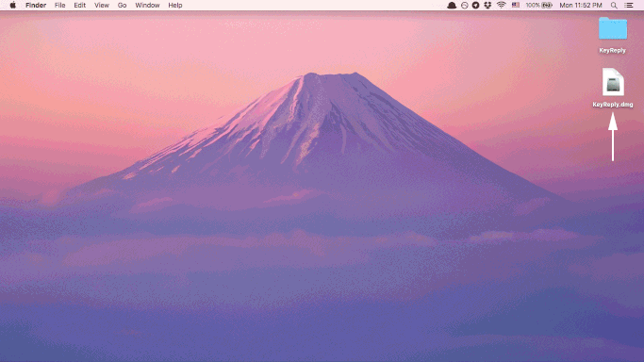This screenshot has width=644, height=362.
Task: Click the hat-shaped menu bar icon
Action: click(452, 6)
